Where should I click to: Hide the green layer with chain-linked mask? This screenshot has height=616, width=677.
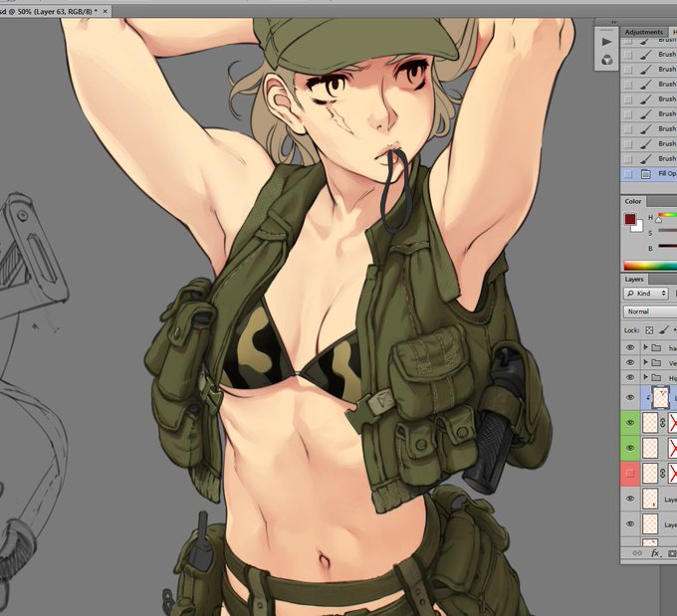[630, 423]
